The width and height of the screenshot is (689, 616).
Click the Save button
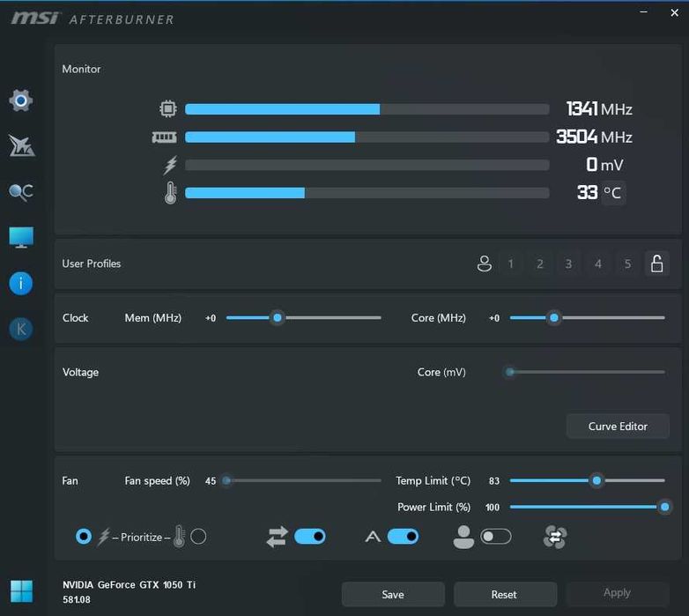[393, 595]
